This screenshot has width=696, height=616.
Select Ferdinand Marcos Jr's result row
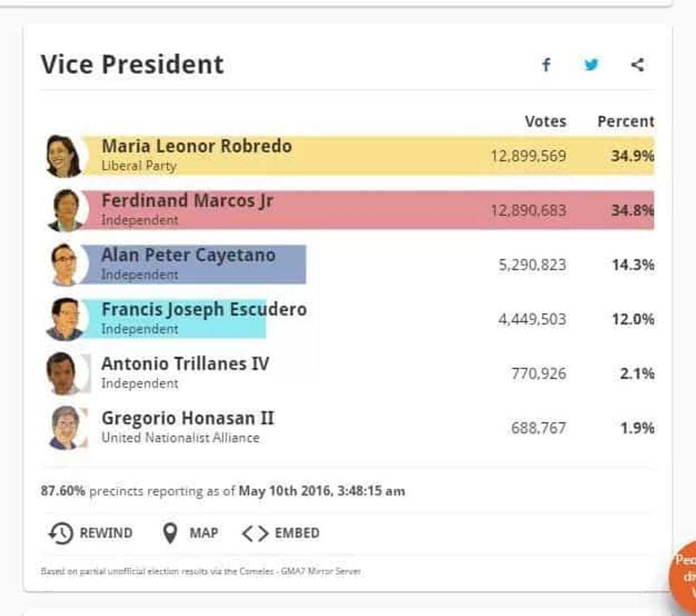[348, 209]
